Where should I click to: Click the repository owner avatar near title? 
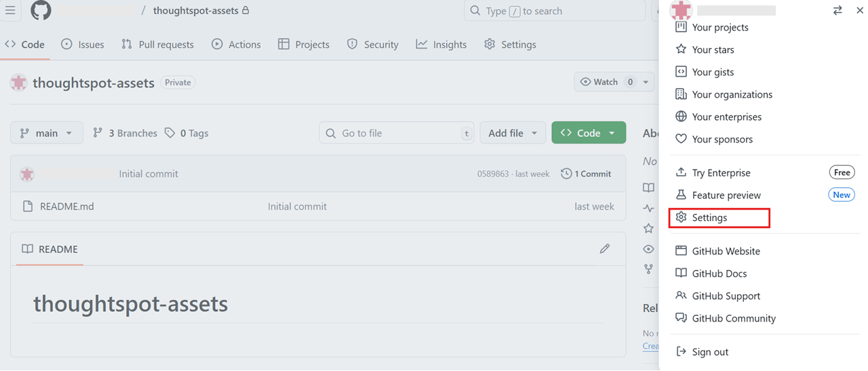pyautogui.click(x=18, y=83)
